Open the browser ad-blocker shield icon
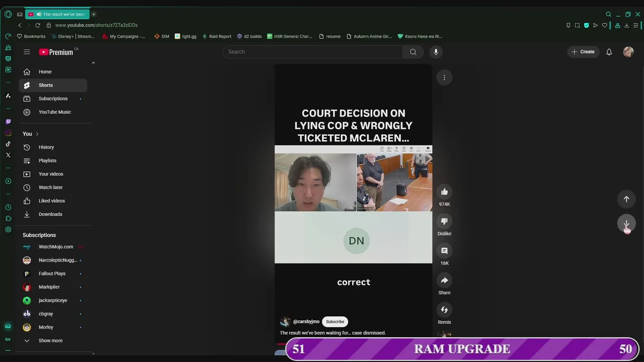The image size is (644, 362). click(586, 25)
